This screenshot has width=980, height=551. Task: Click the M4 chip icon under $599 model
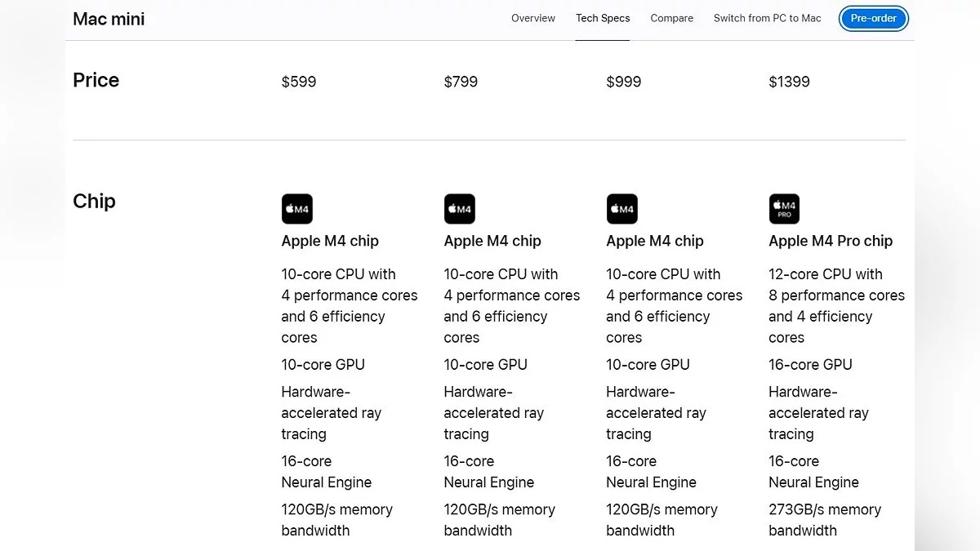pyautogui.click(x=296, y=209)
